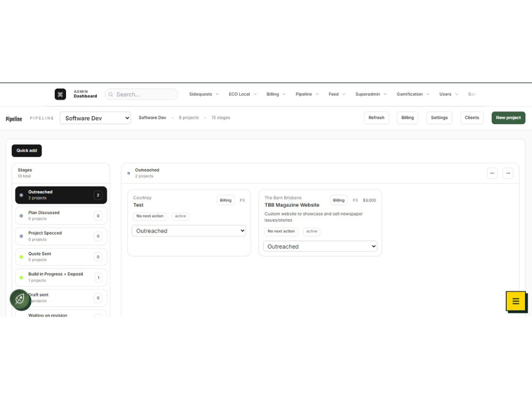Image resolution: width=532 pixels, height=399 pixels.
Task: Open the ECO Local menu
Action: (x=243, y=94)
